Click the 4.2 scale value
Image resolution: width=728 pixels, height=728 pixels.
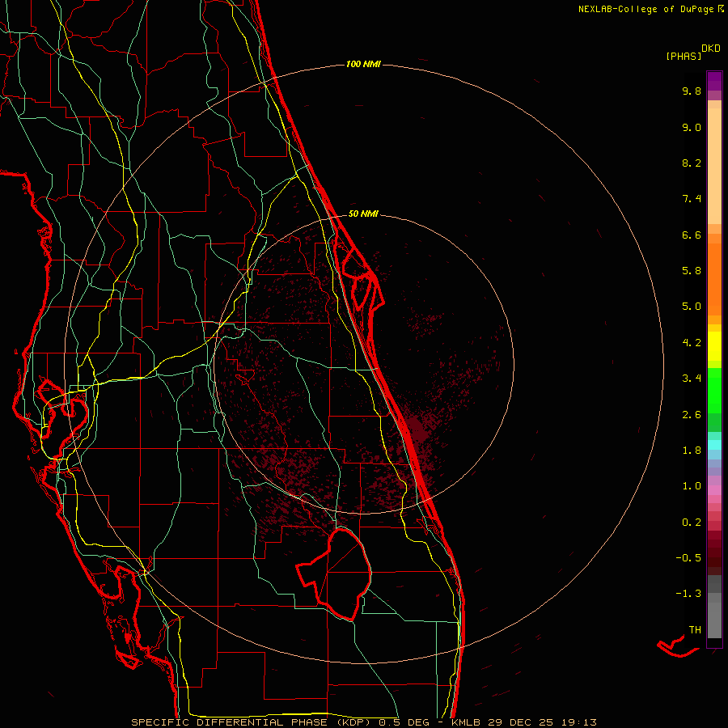click(x=692, y=343)
